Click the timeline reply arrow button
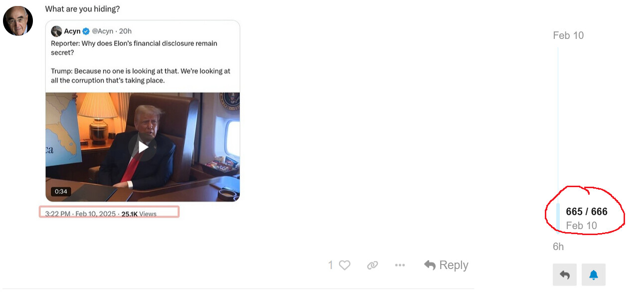The width and height of the screenshot is (644, 293). (565, 275)
